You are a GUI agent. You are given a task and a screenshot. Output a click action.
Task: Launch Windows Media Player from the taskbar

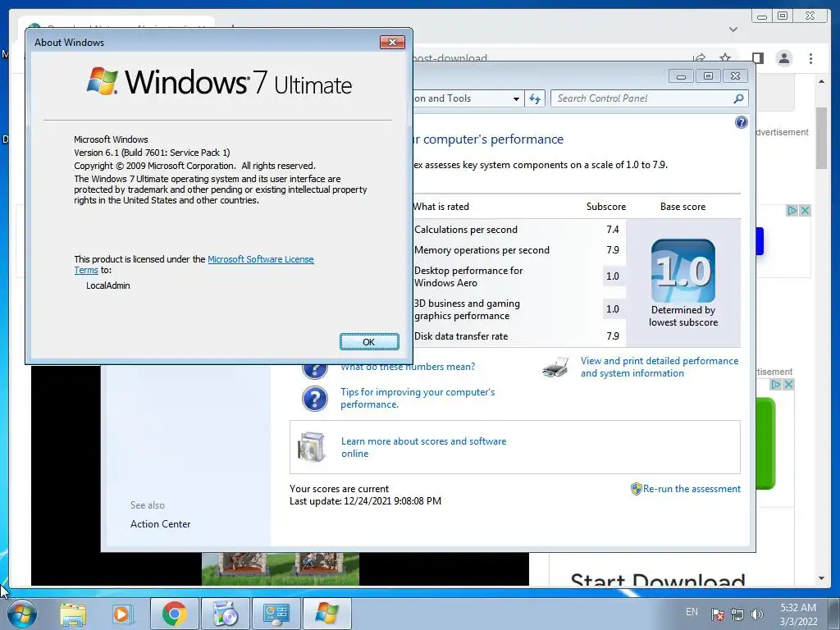(122, 614)
